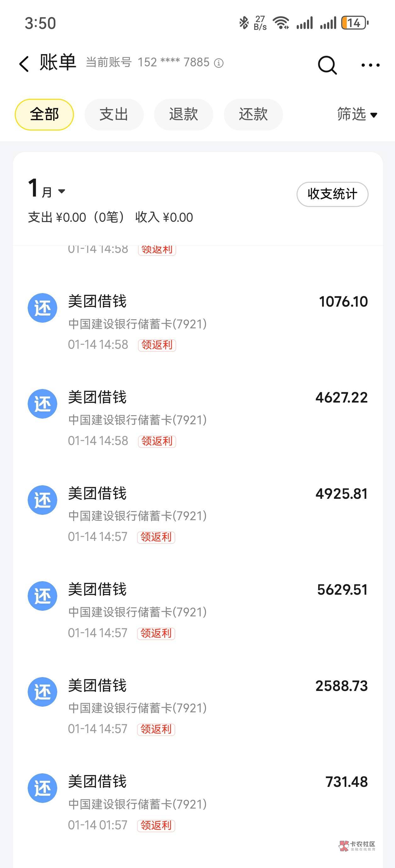Open the 2588.73 repayment amount
This screenshot has height=868, width=395.
[x=341, y=686]
